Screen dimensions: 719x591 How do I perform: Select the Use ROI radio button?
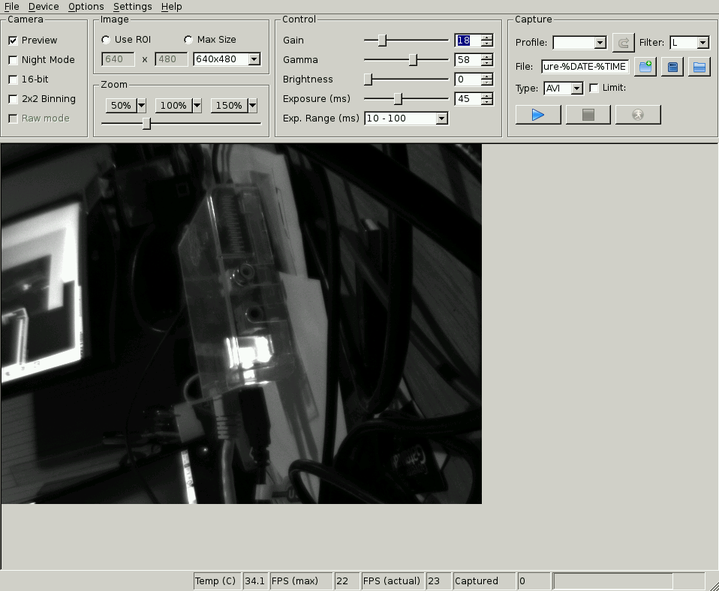point(105,40)
